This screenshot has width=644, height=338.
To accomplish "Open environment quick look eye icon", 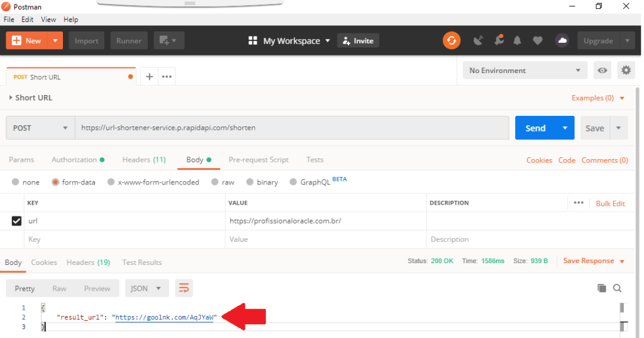I will (602, 70).
